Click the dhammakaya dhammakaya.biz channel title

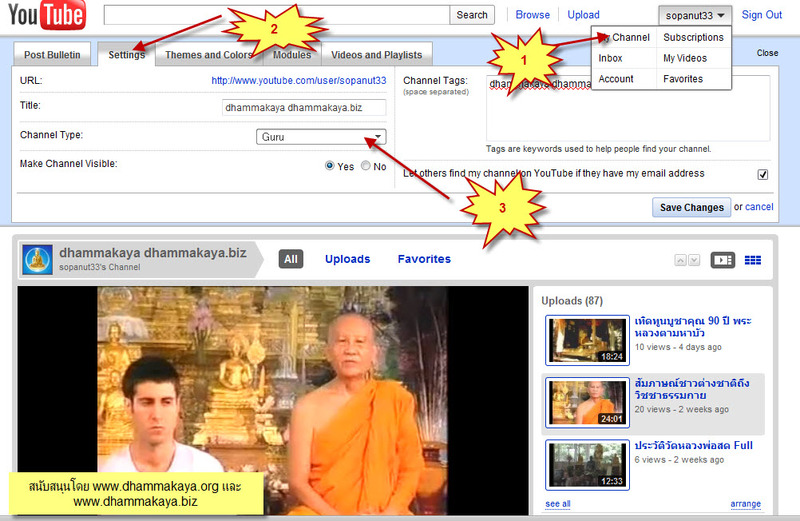click(x=153, y=253)
